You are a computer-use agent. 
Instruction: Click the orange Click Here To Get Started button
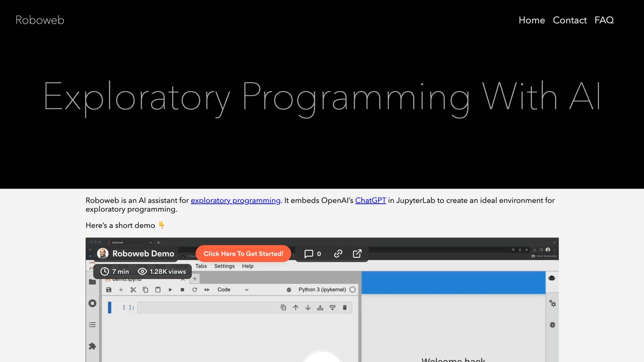point(243,253)
